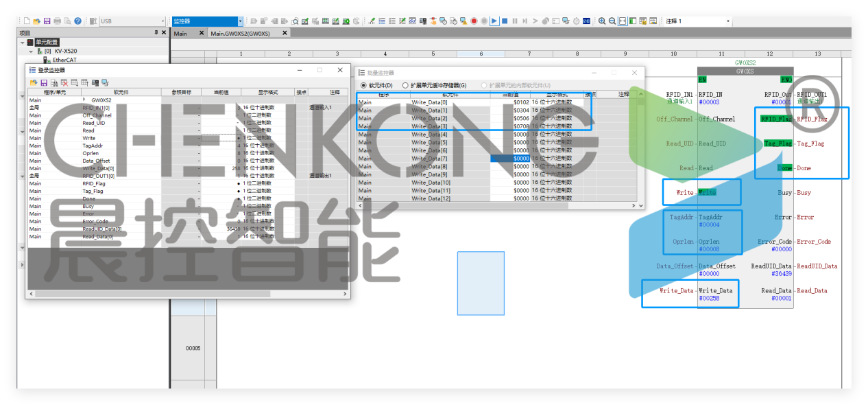Image resolution: width=868 pixels, height=405 pixels.
Task: Click the green Done output on function block
Action: coord(784,168)
